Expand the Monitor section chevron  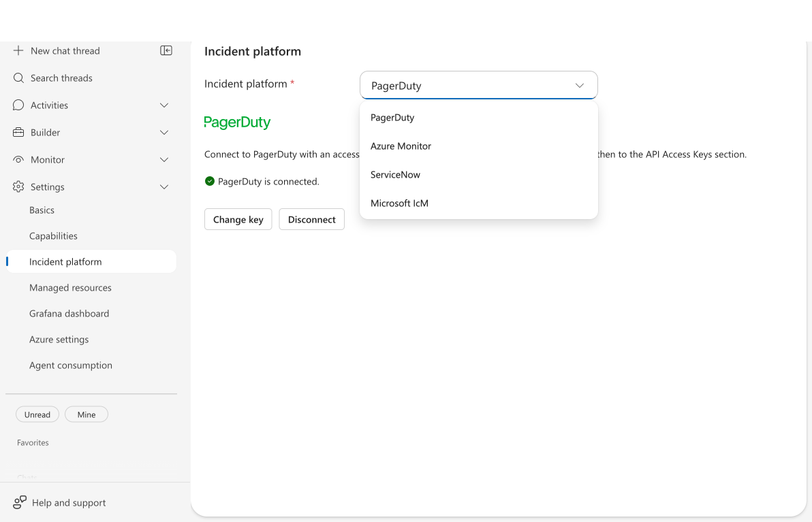coord(164,160)
